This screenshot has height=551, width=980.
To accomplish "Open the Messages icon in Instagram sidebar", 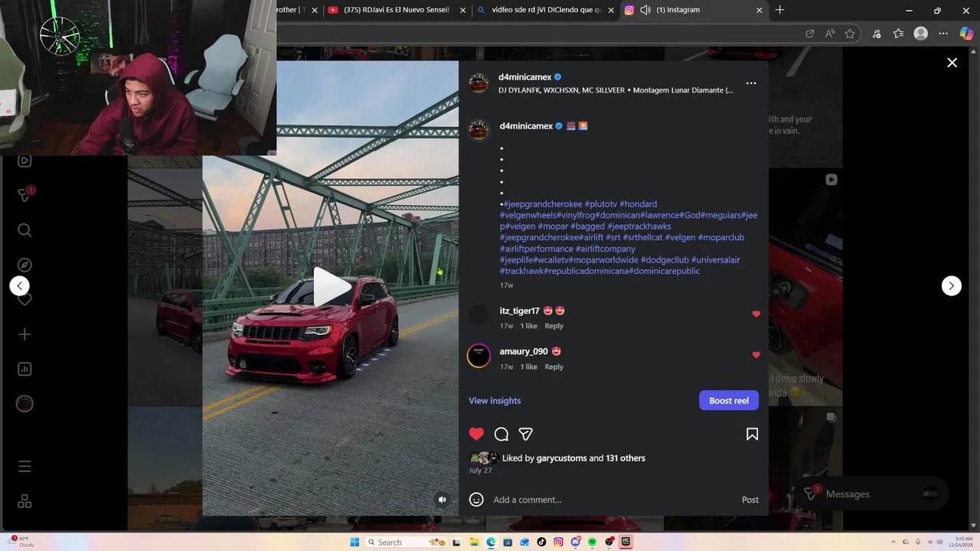I will click(x=24, y=195).
